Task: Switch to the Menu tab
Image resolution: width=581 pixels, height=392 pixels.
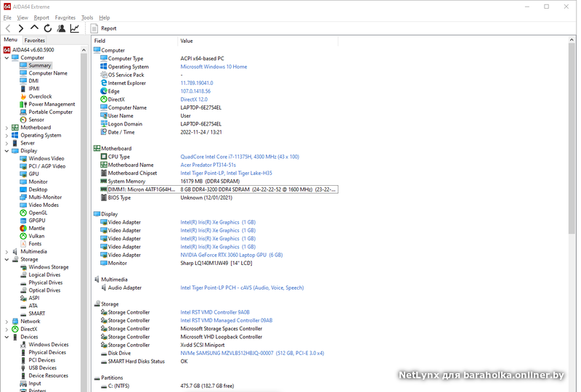Action: (x=11, y=40)
